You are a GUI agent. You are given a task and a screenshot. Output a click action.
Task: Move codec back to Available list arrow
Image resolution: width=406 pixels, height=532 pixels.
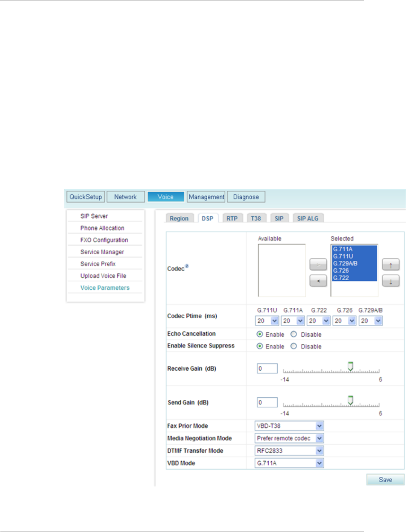click(318, 281)
